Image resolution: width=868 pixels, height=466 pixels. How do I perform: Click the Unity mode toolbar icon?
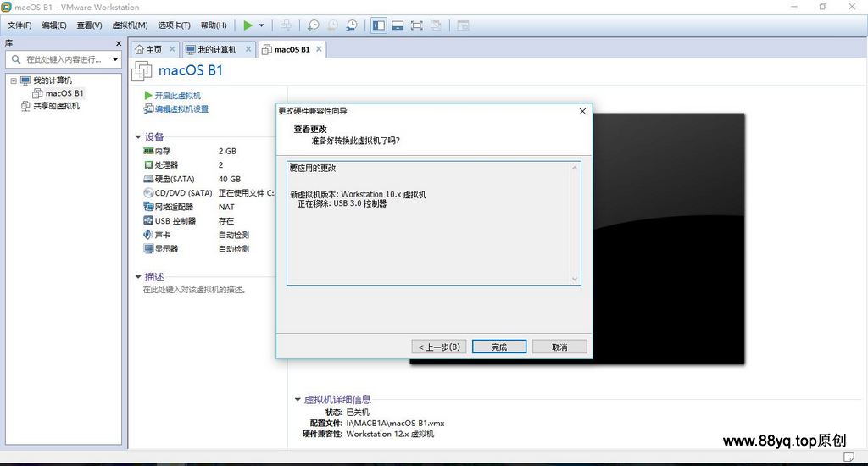(x=437, y=25)
